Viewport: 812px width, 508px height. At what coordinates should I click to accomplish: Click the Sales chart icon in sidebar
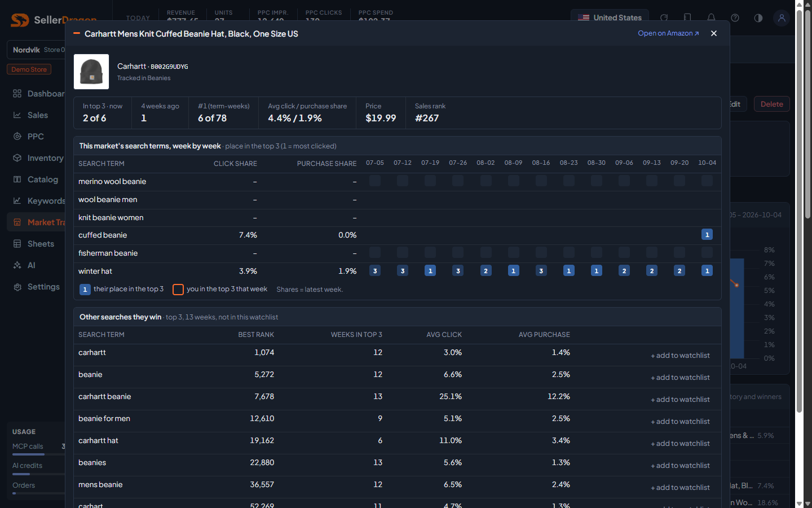tap(17, 115)
